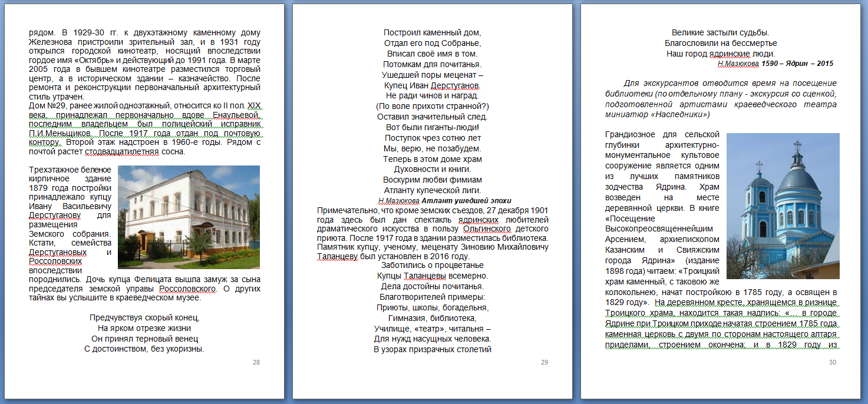This screenshot has width=868, height=404.
Task: Click the line "Духовности и книги."
Action: click(x=433, y=169)
